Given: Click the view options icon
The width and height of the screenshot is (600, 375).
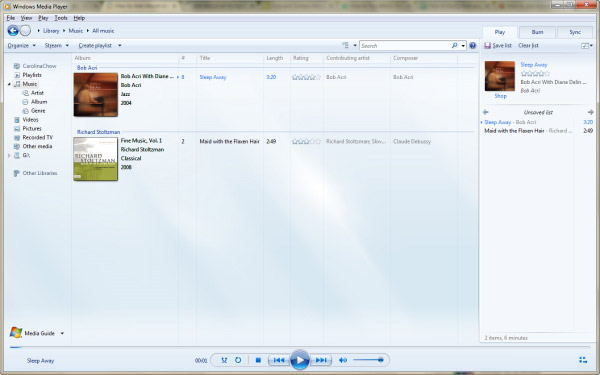Looking at the screenshot, I should click(x=346, y=46).
